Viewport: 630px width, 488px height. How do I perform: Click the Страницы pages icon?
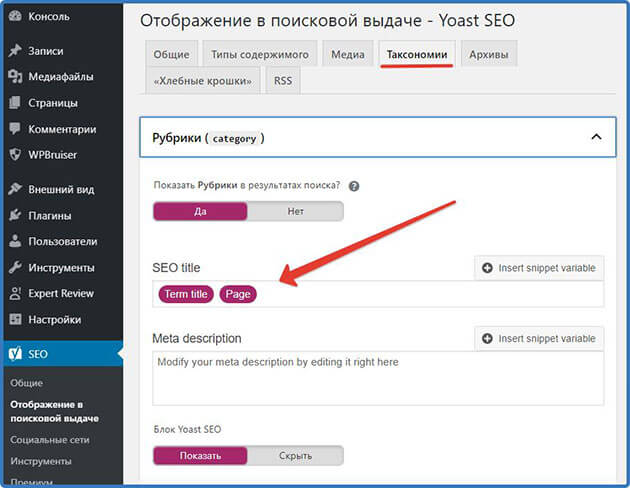[15, 103]
